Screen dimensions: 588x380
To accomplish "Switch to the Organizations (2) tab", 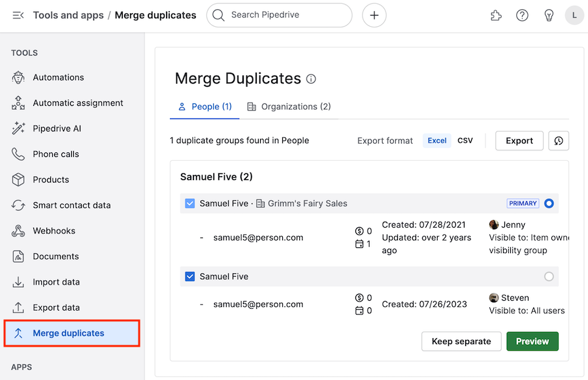I will coord(289,107).
